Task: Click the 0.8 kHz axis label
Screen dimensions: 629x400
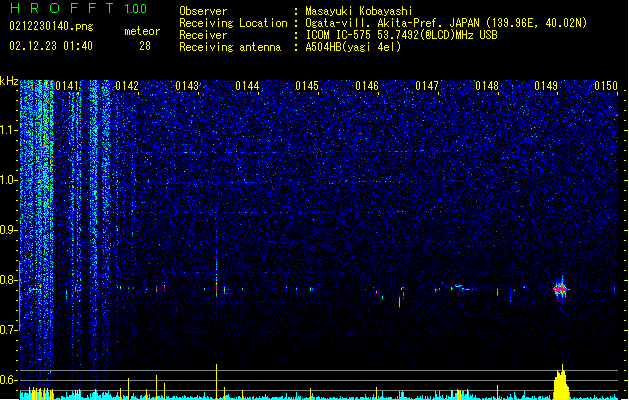Action: pyautogui.click(x=8, y=280)
